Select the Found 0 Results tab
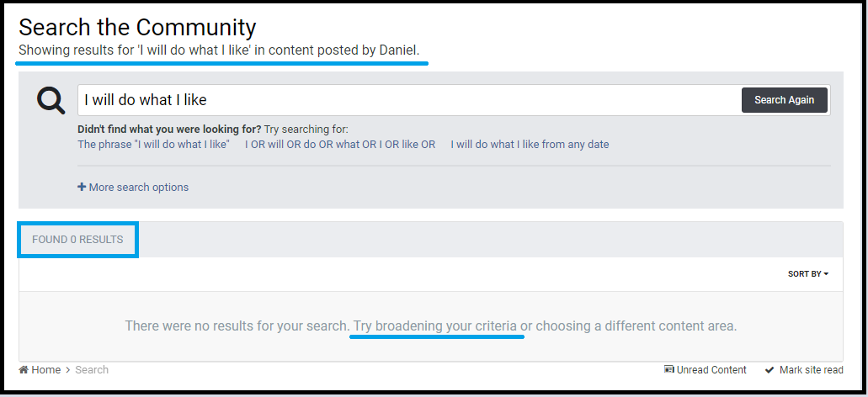 [x=77, y=240]
